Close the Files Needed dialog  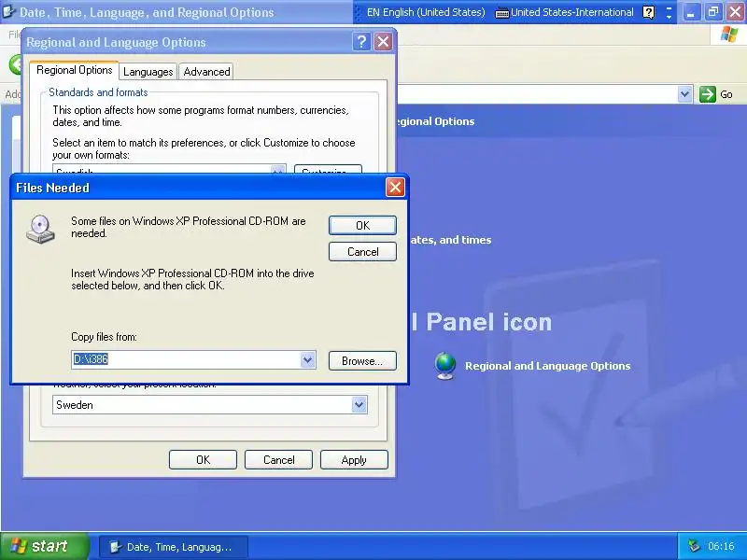[x=395, y=188]
